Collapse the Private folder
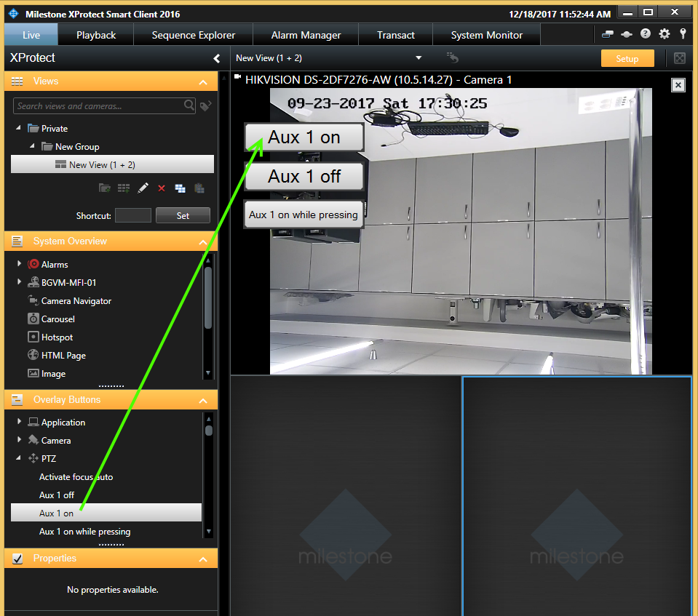The image size is (698, 616). click(18, 128)
